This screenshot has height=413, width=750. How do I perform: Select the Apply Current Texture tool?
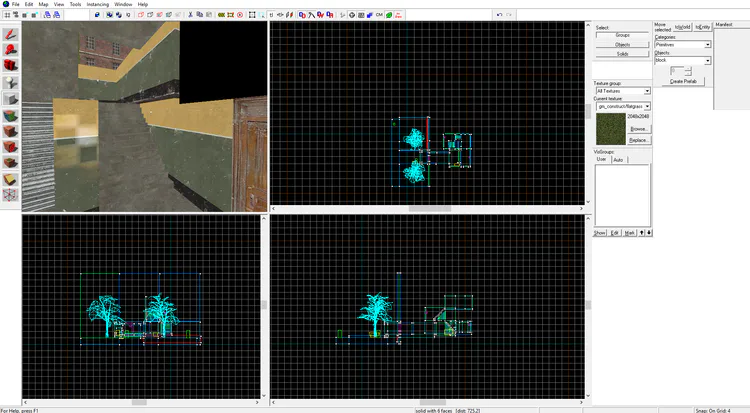coord(11,131)
